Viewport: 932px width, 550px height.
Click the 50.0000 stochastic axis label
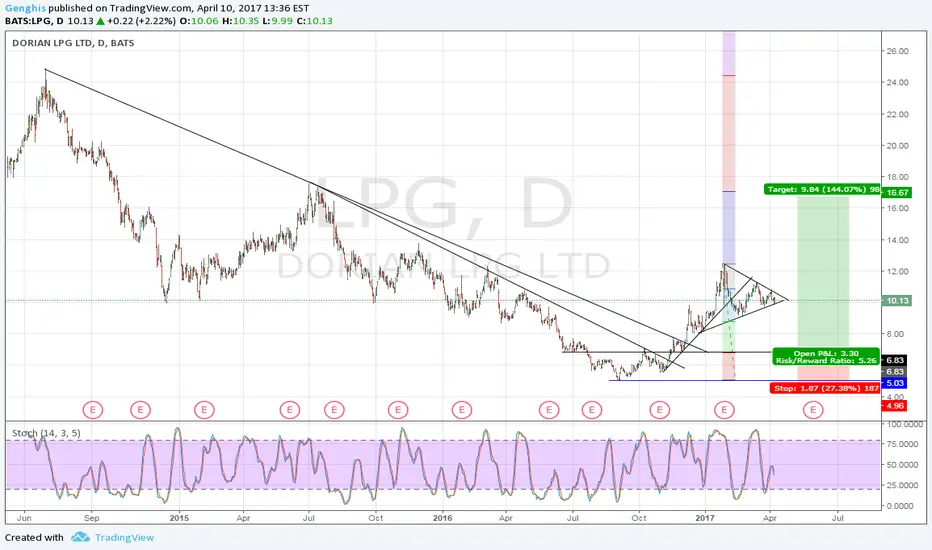tap(902, 465)
